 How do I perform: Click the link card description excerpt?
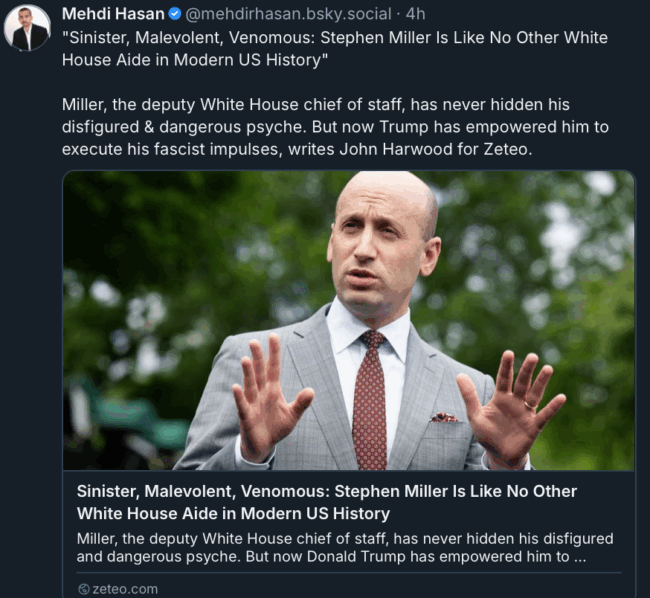[x=345, y=548]
